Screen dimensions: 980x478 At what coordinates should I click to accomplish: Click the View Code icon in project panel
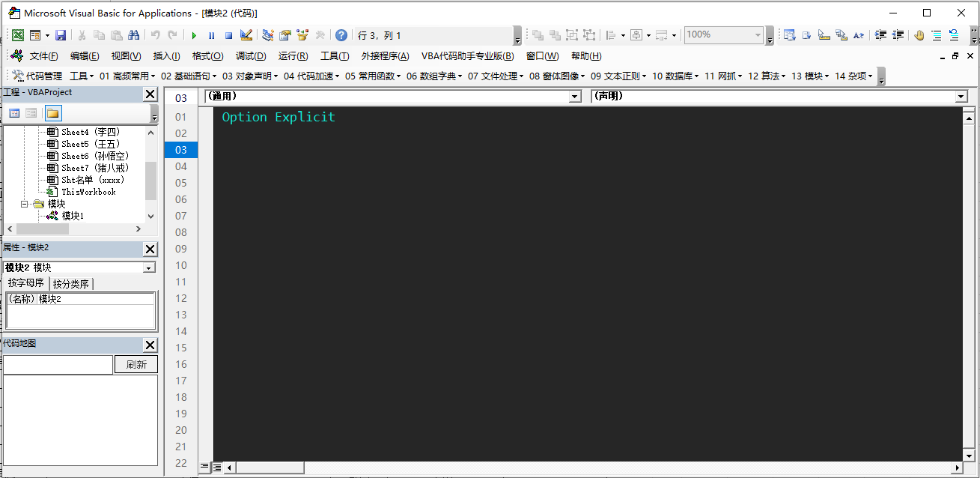pos(14,113)
